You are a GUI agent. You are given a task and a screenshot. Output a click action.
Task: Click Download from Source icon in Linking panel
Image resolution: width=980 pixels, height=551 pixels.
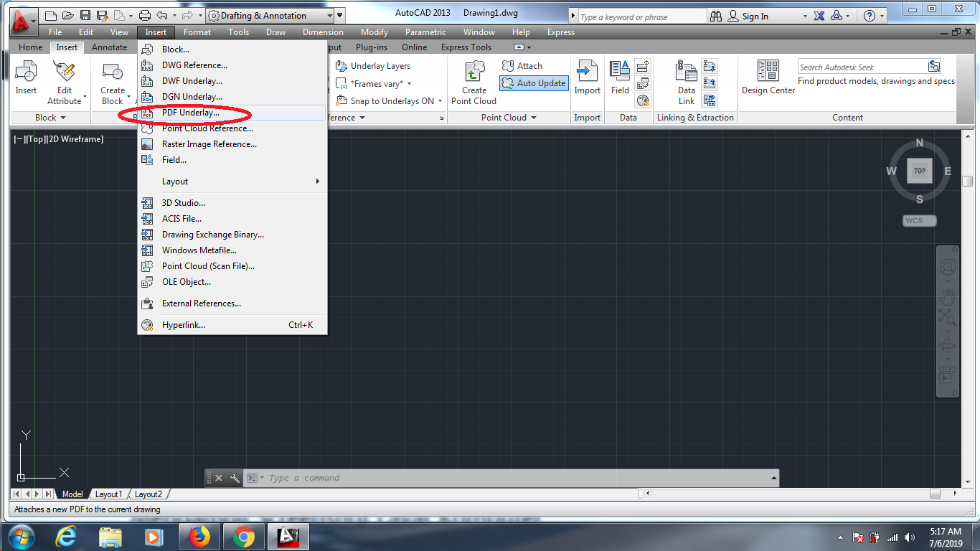(710, 67)
